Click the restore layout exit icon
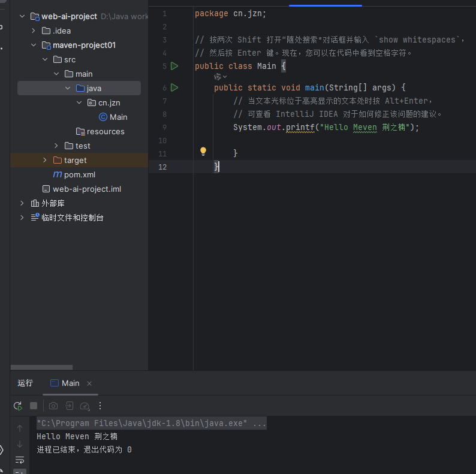This screenshot has height=474, width=476. 70,406
